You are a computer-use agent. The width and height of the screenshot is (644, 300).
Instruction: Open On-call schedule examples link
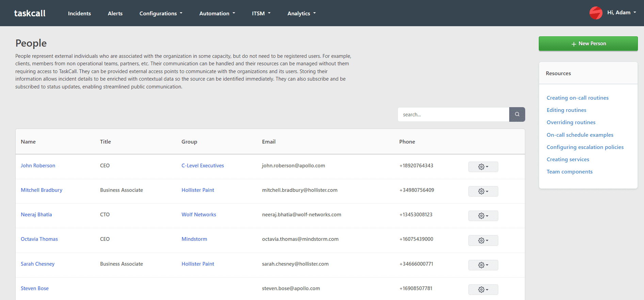(x=580, y=135)
